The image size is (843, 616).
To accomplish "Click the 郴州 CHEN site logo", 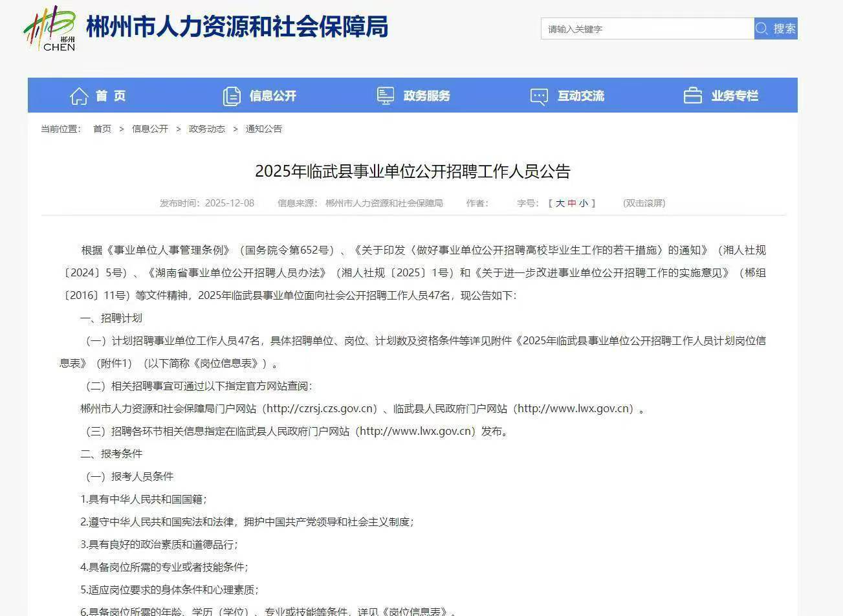I will pos(50,28).
